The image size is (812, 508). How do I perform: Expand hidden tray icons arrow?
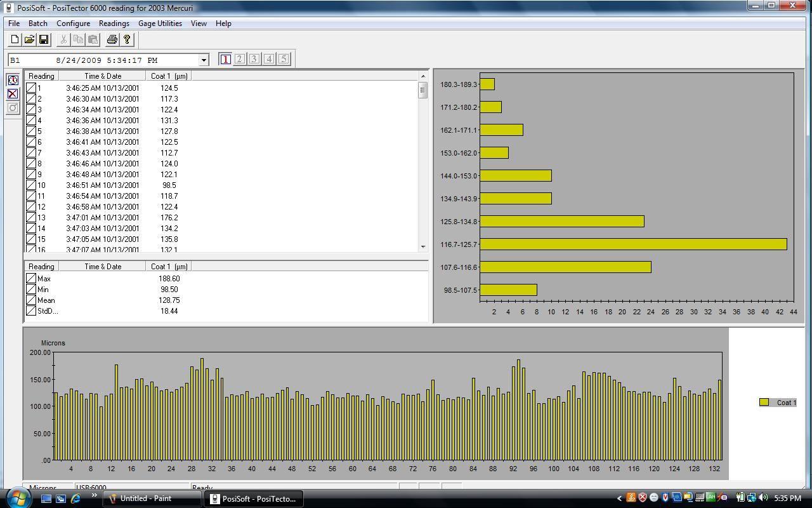point(620,498)
